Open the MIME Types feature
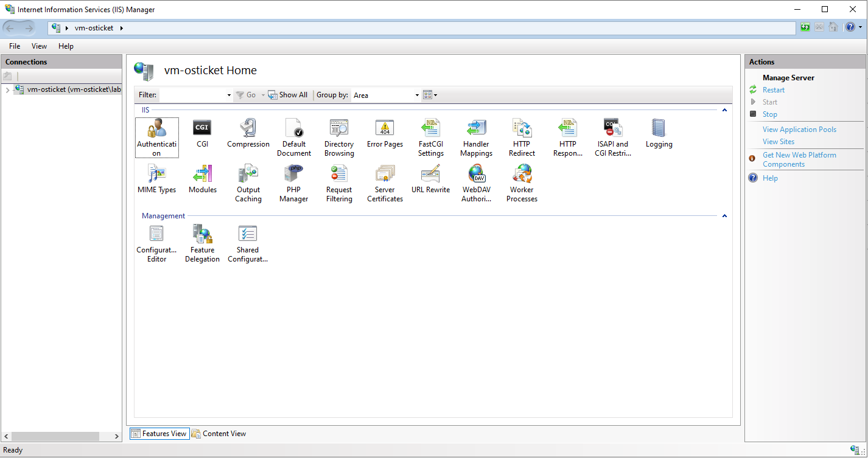 click(157, 179)
